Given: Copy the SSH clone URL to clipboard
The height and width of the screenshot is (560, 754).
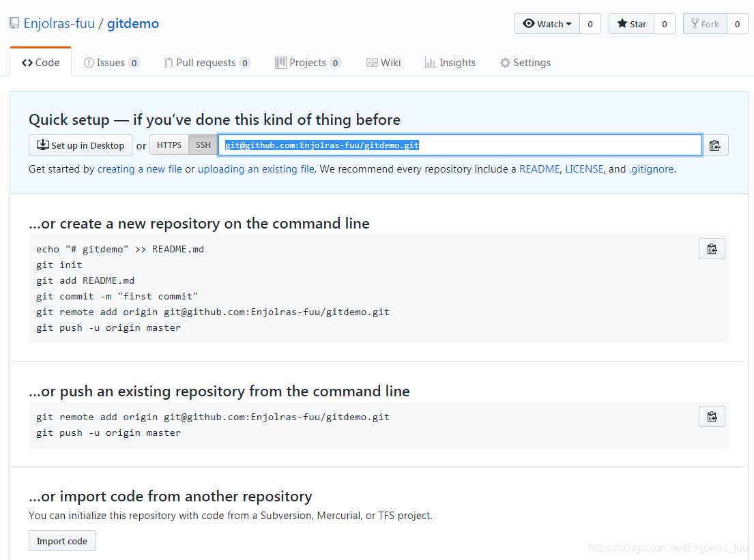Looking at the screenshot, I should [715, 145].
